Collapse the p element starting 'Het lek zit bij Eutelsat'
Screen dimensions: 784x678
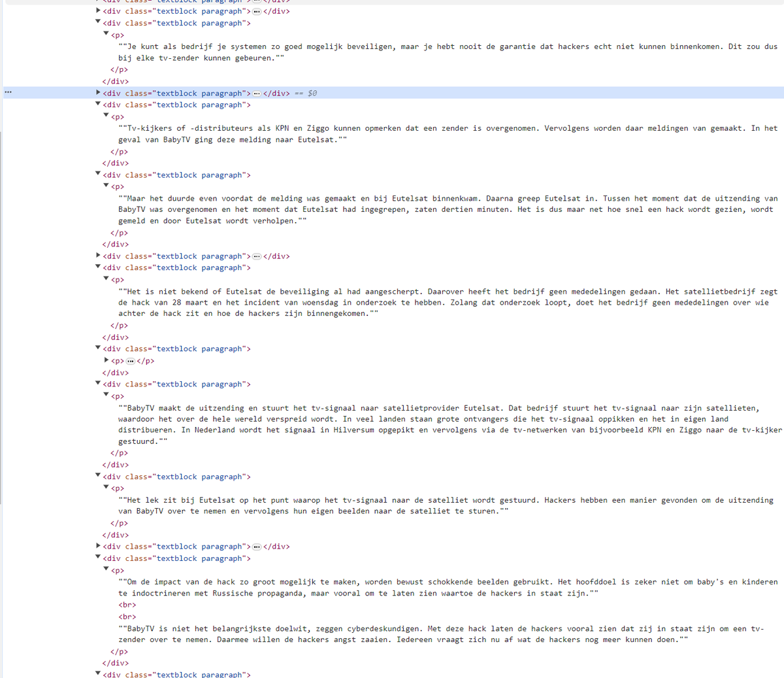[106, 487]
